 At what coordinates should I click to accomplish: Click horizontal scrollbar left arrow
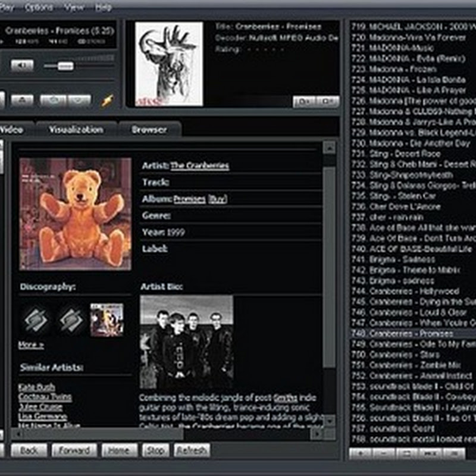17,434
